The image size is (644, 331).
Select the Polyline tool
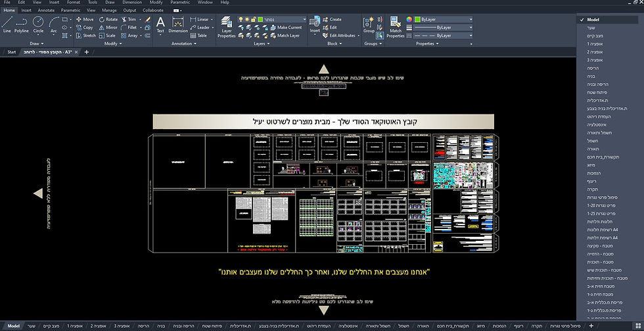(21, 24)
